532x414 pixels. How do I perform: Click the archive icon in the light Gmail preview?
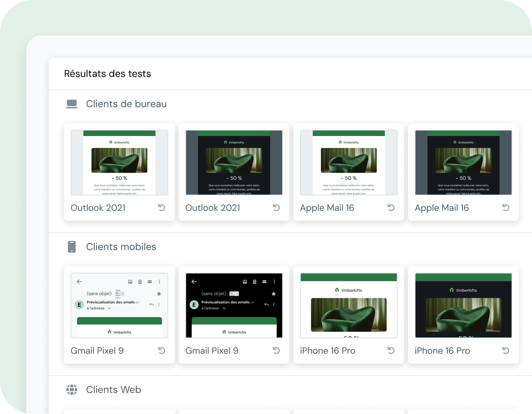[x=130, y=282]
